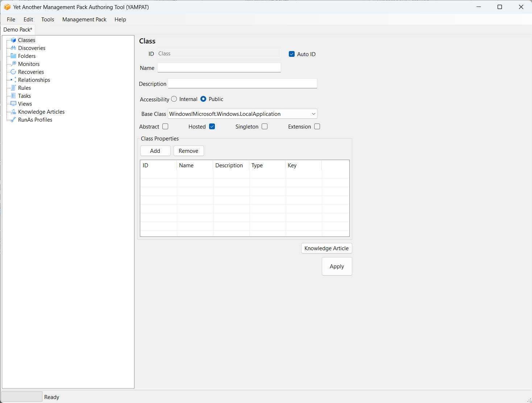Screen dimensions: 532x403
Task: Open the Base Class dropdown
Action: 313,114
